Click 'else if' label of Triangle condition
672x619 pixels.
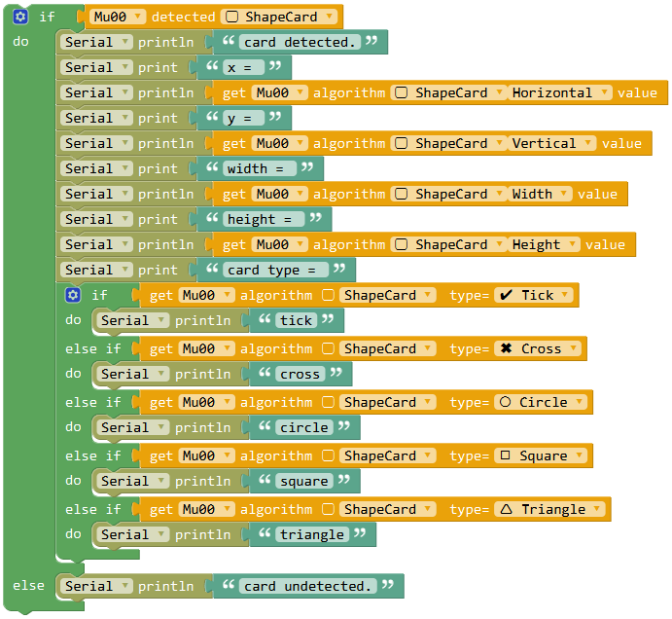click(x=93, y=509)
